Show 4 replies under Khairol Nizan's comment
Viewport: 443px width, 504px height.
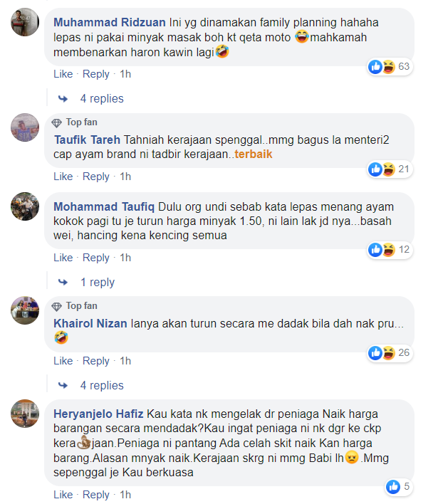point(102,385)
